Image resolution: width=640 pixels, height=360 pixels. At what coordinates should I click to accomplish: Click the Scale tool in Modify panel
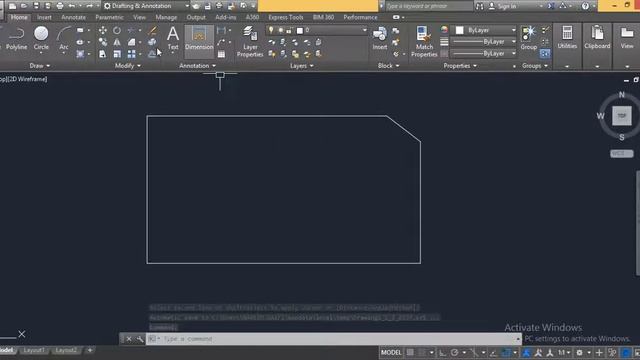click(x=117, y=54)
